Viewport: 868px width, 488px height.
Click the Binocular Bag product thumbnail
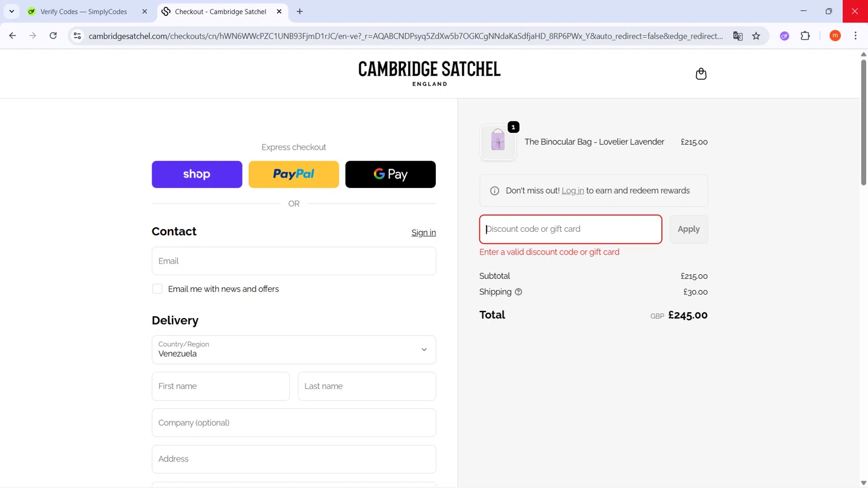point(498,142)
